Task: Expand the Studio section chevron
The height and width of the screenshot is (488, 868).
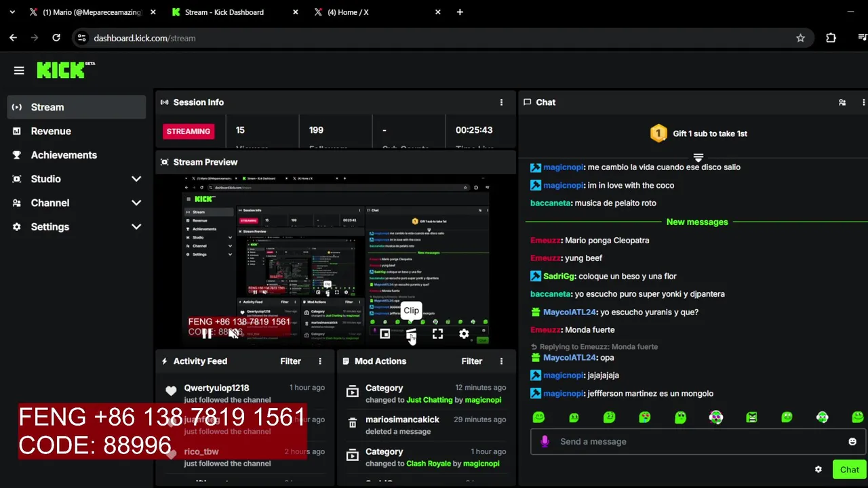Action: 136,179
